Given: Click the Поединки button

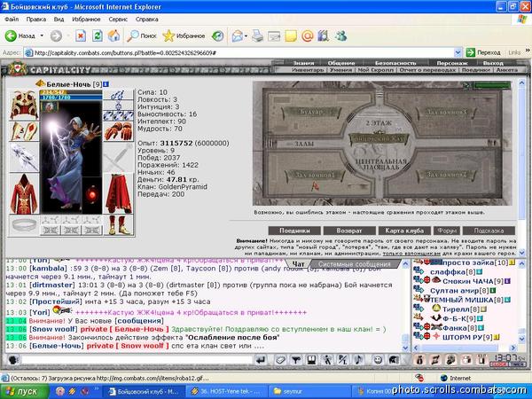Looking at the screenshot, I should coord(294,231).
